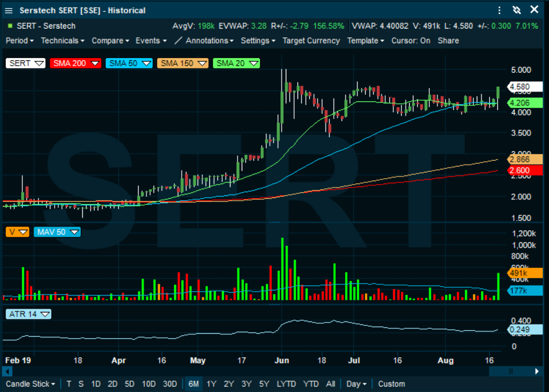Open the Annotations menu

tap(209, 41)
